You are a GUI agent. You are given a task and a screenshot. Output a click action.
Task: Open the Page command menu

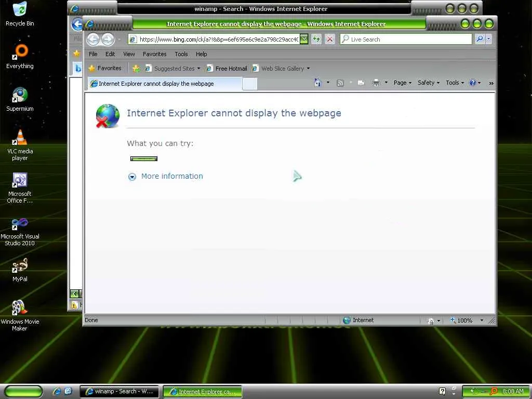[x=403, y=83]
